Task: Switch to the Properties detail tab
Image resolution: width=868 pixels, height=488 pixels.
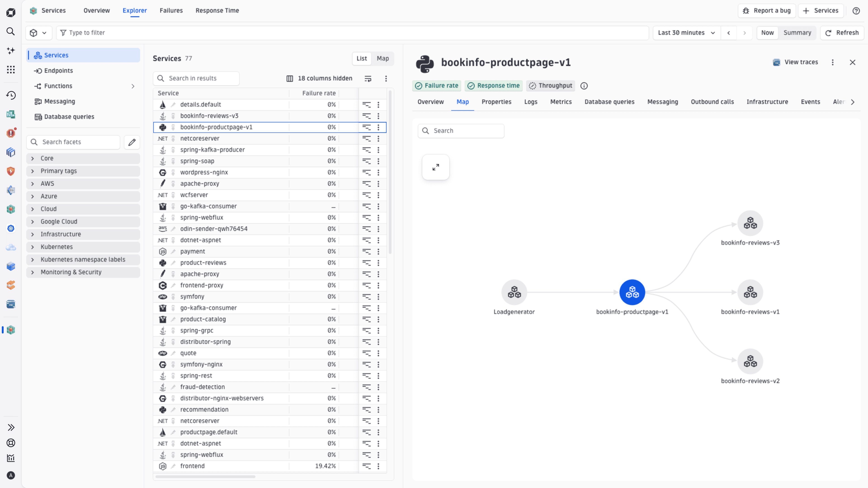Action: (x=496, y=102)
